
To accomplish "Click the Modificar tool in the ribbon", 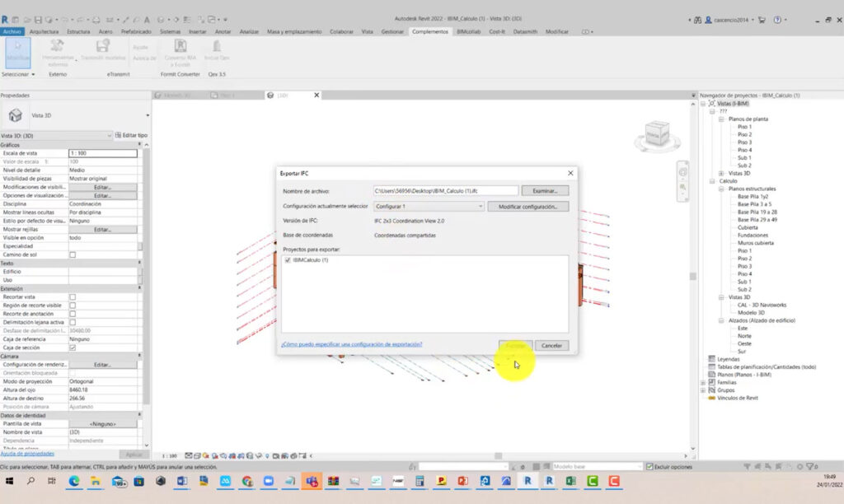I will pyautogui.click(x=17, y=52).
